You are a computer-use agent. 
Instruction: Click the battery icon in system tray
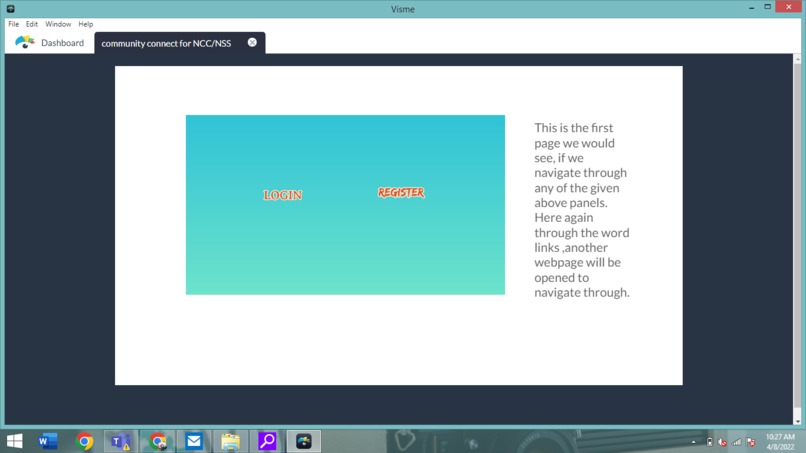click(x=709, y=442)
